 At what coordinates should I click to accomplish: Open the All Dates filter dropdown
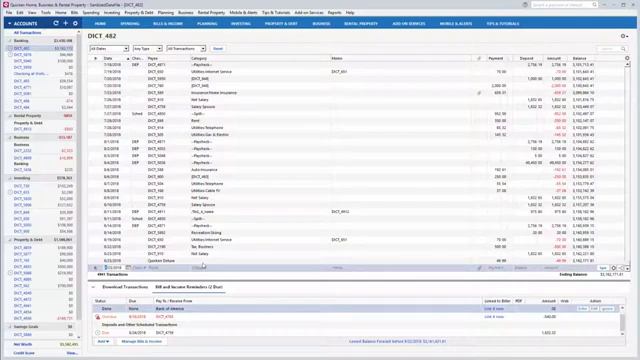pos(109,49)
